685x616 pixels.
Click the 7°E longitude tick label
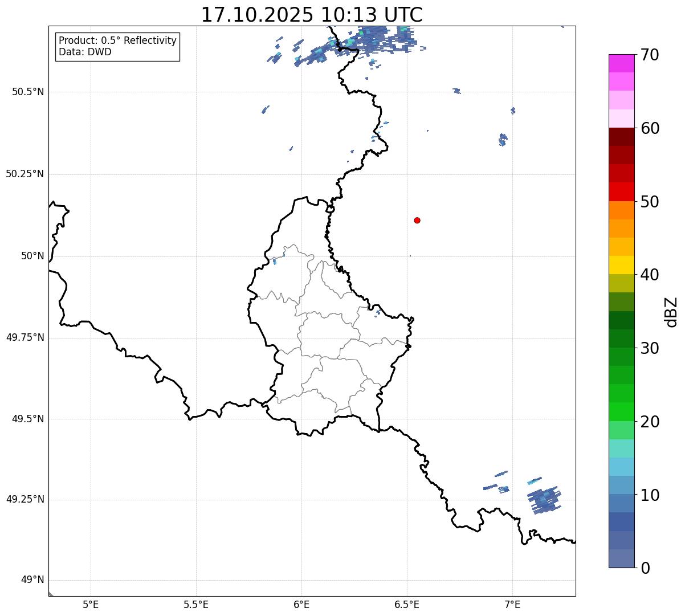click(x=512, y=604)
